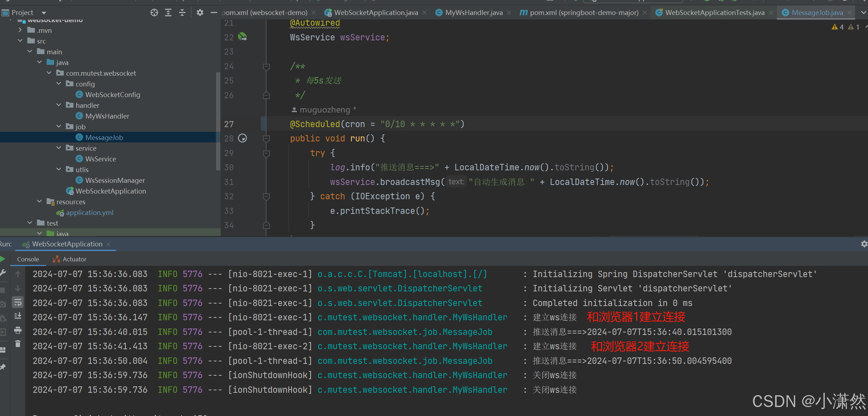
Task: Toggle scroll to end of console
Action: (18, 316)
